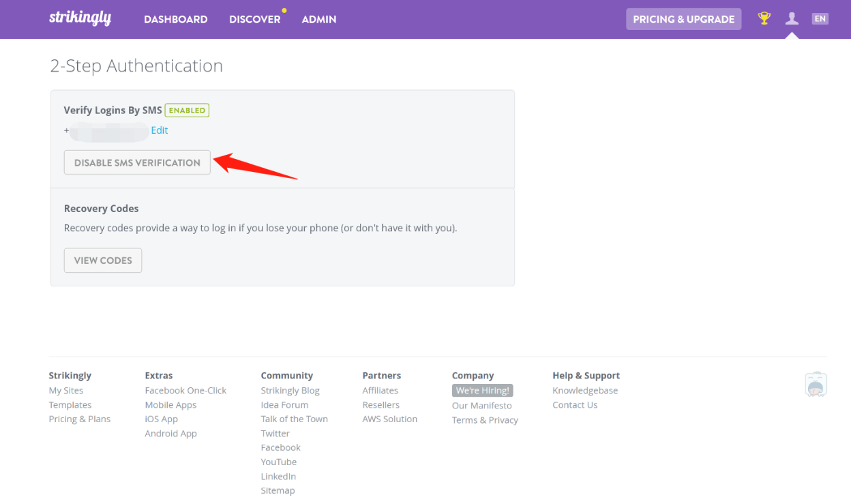Open Knowledgebase footer link
The image size is (851, 504).
[x=586, y=391]
